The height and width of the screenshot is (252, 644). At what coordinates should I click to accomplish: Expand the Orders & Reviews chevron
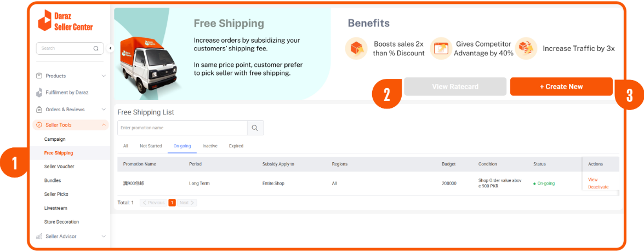(x=104, y=110)
